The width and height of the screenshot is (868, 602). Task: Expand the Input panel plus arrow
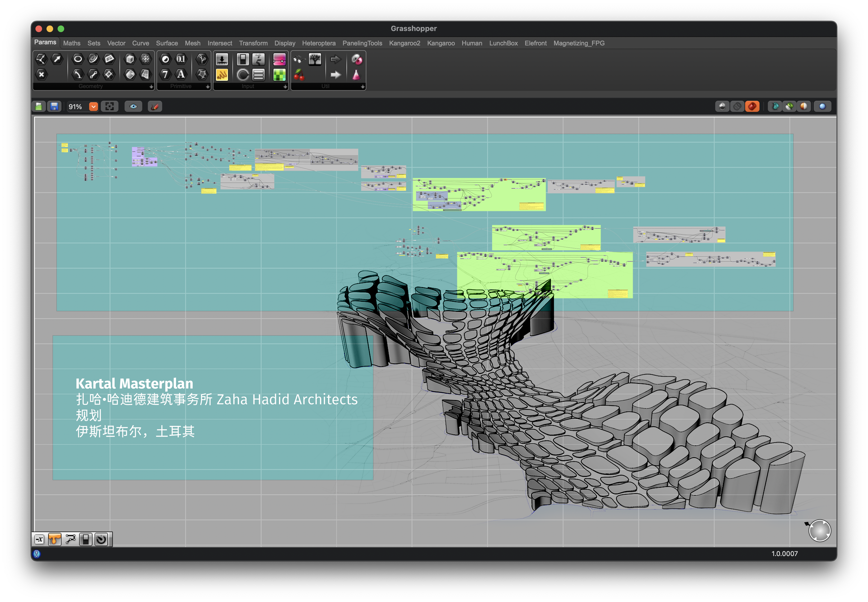click(285, 87)
